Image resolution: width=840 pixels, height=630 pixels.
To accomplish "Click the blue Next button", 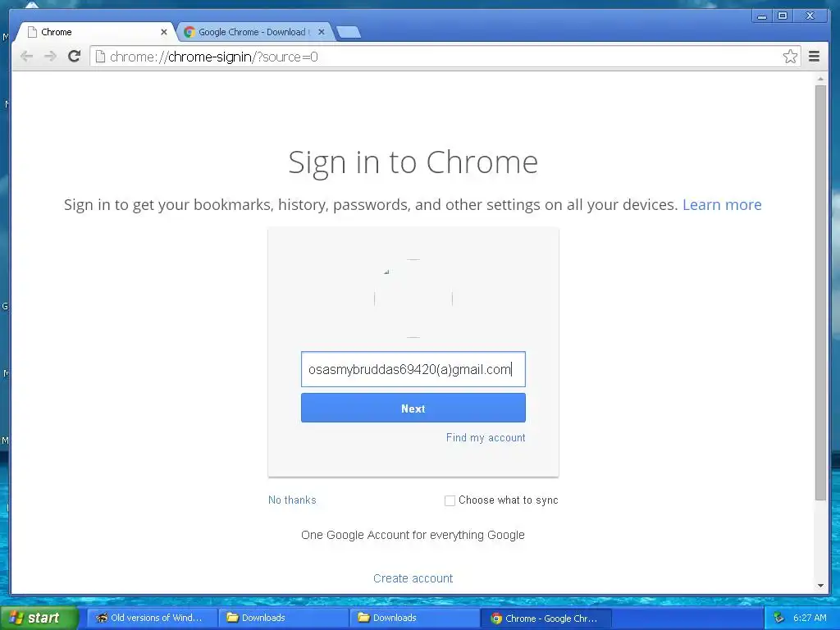I will [413, 409].
